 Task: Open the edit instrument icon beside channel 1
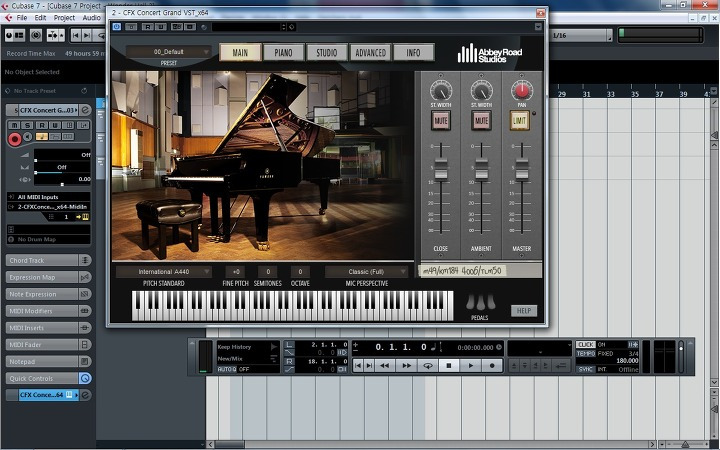tap(85, 217)
